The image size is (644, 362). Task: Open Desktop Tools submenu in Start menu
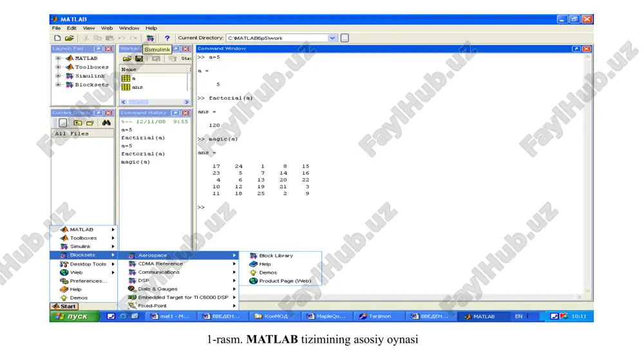pos(84,264)
